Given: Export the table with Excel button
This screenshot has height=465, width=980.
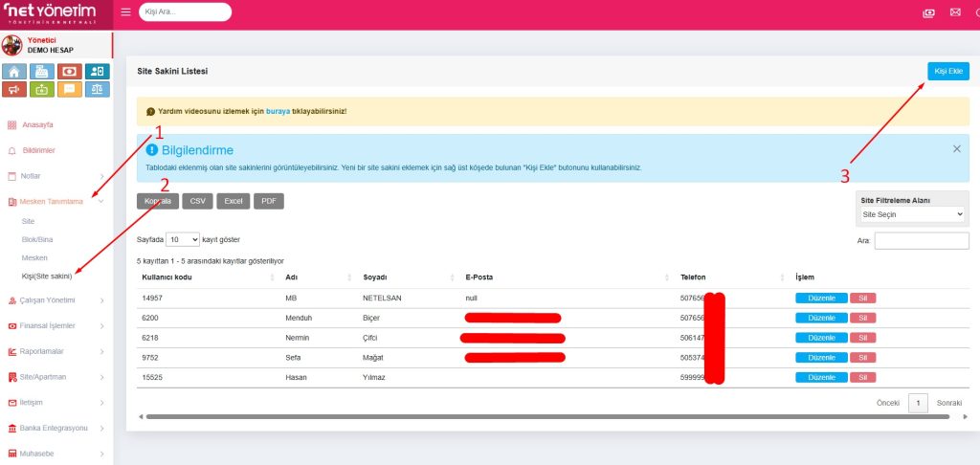Looking at the screenshot, I should 233,202.
